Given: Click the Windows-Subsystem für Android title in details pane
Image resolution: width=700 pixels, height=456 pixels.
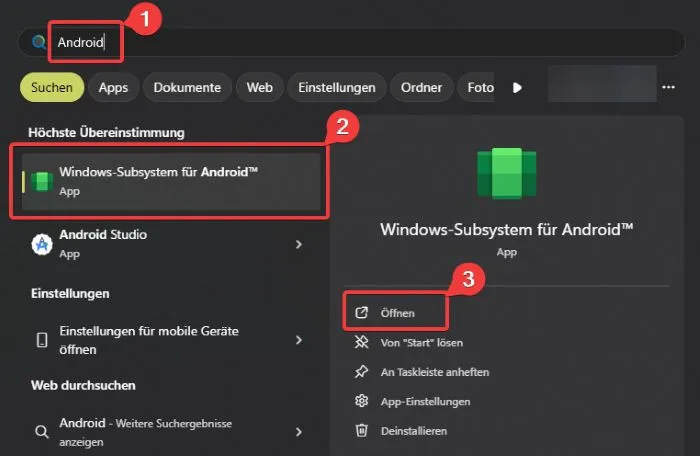Looking at the screenshot, I should (x=507, y=230).
